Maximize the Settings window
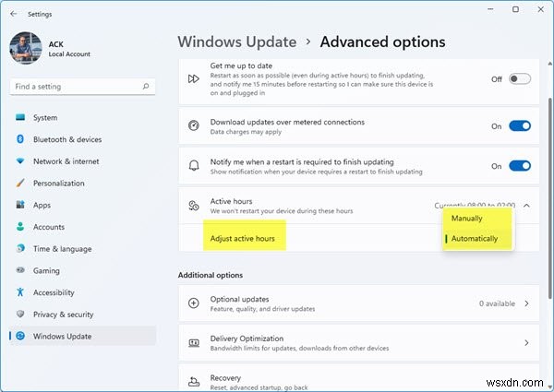 [x=515, y=9]
